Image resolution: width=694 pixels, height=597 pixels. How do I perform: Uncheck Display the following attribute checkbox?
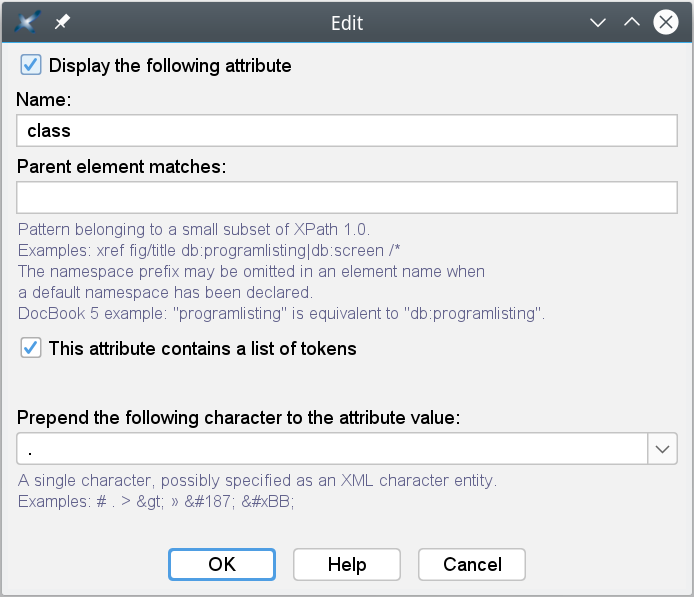coord(31,65)
